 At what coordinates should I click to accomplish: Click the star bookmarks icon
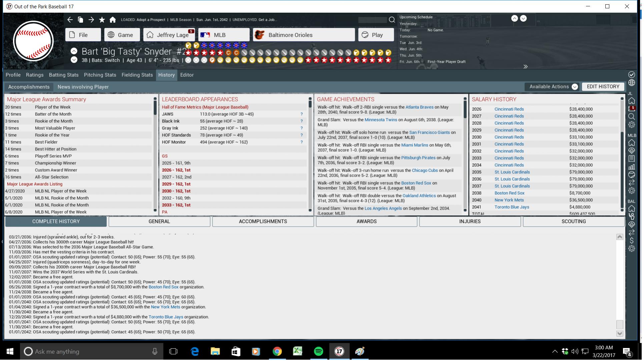pyautogui.click(x=102, y=20)
